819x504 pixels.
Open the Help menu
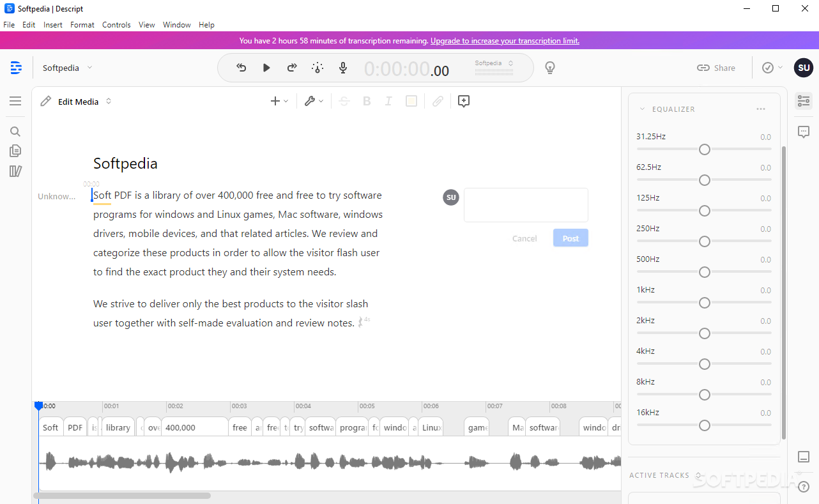206,25
